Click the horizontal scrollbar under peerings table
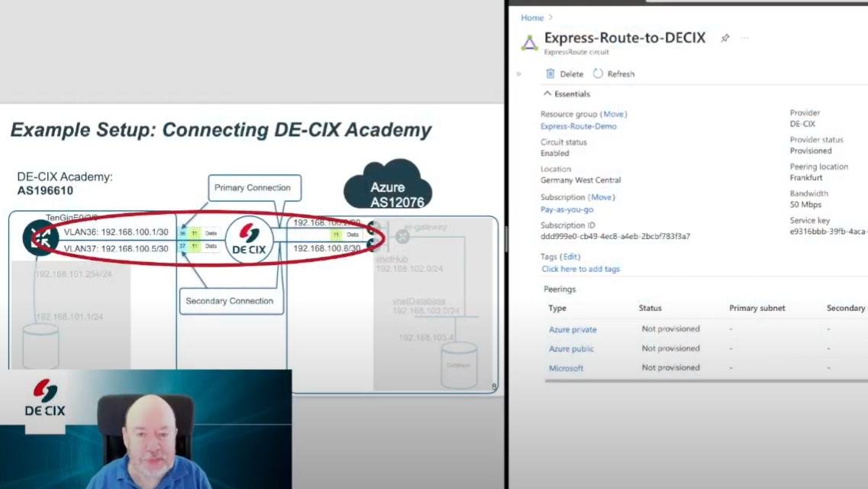This screenshot has width=868, height=489. [706, 381]
